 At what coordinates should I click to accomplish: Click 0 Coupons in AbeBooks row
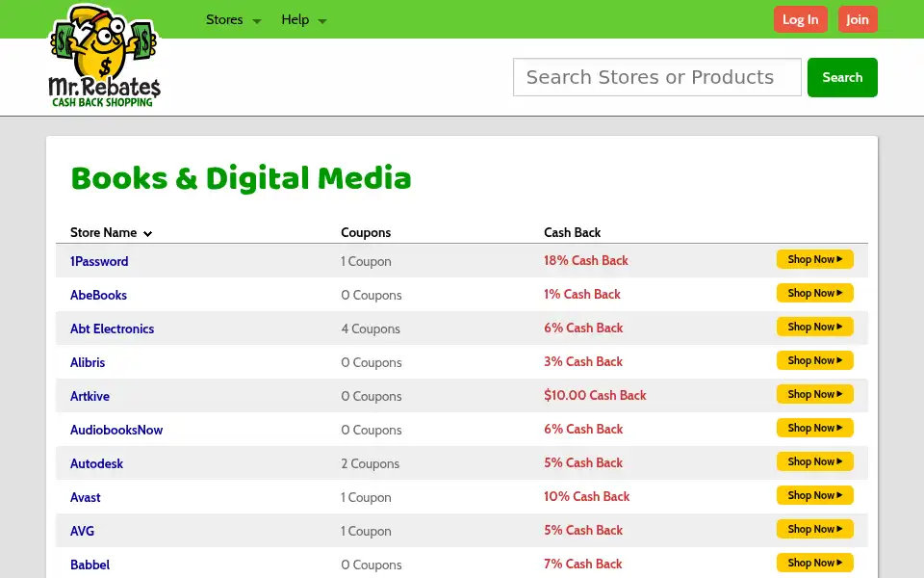(x=372, y=295)
